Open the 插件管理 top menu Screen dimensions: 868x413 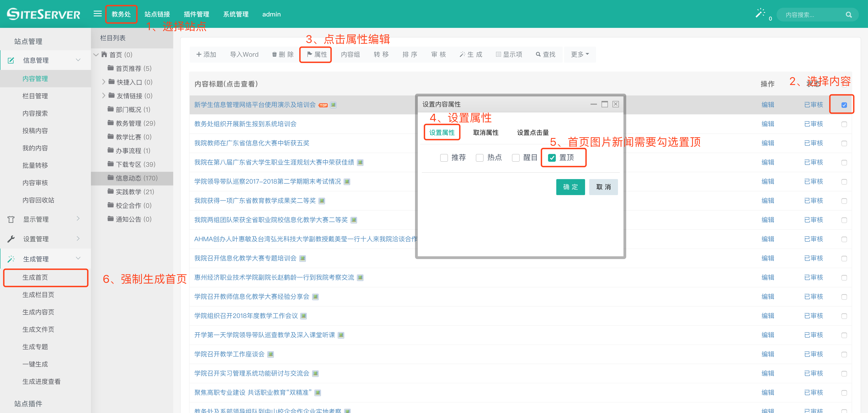(x=196, y=14)
